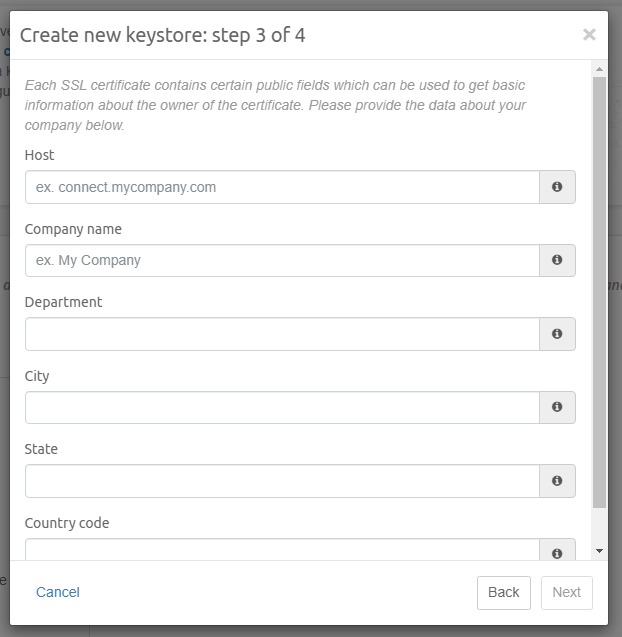This screenshot has width=622, height=637.
Task: Click the Next button
Action: [566, 592]
